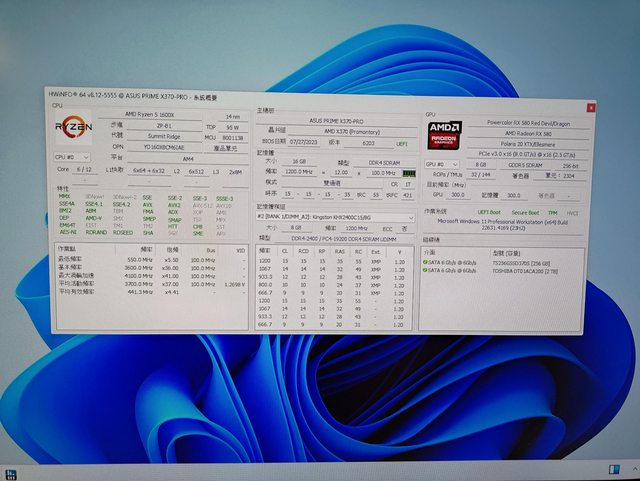
Task: Click the AVX2 feature label
Action: pos(173,205)
